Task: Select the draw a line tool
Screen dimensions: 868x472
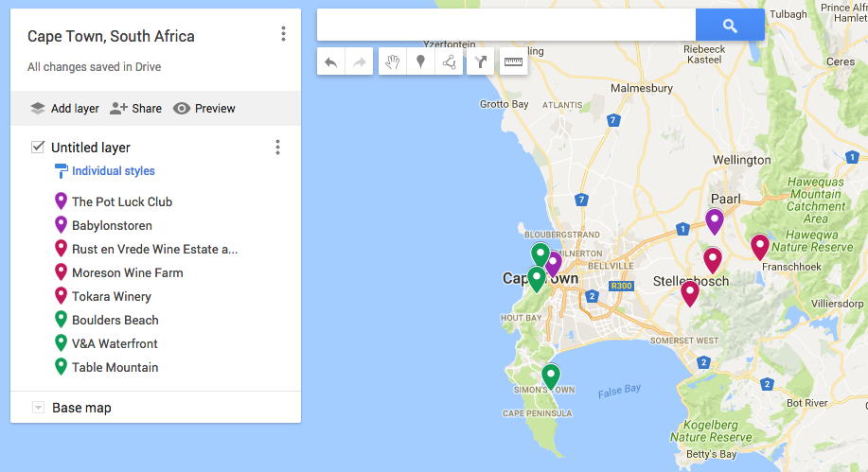Action: point(449,62)
